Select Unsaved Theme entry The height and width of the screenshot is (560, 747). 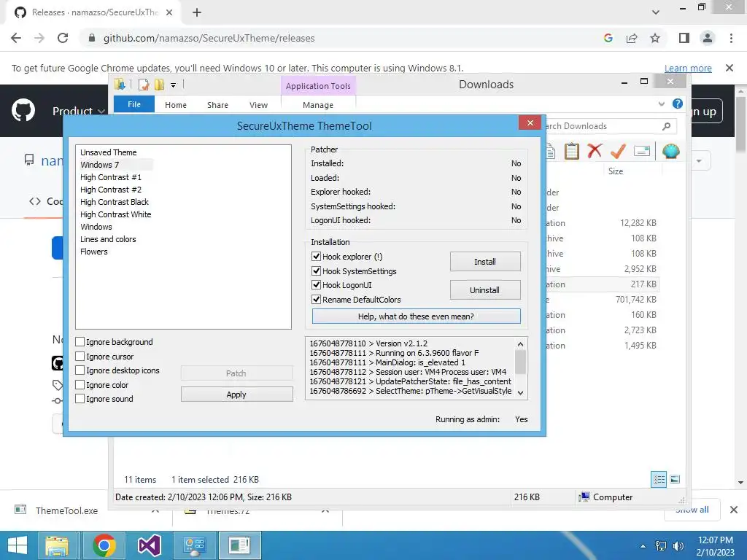coord(109,152)
